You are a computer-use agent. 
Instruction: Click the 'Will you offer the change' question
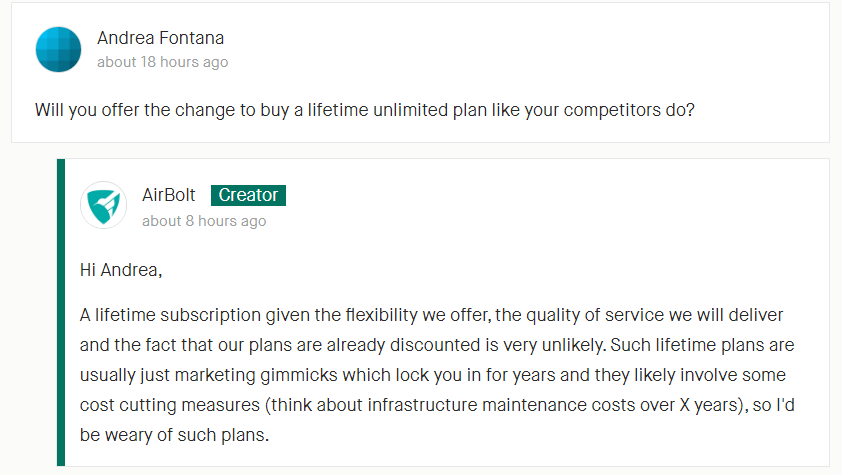[365, 110]
